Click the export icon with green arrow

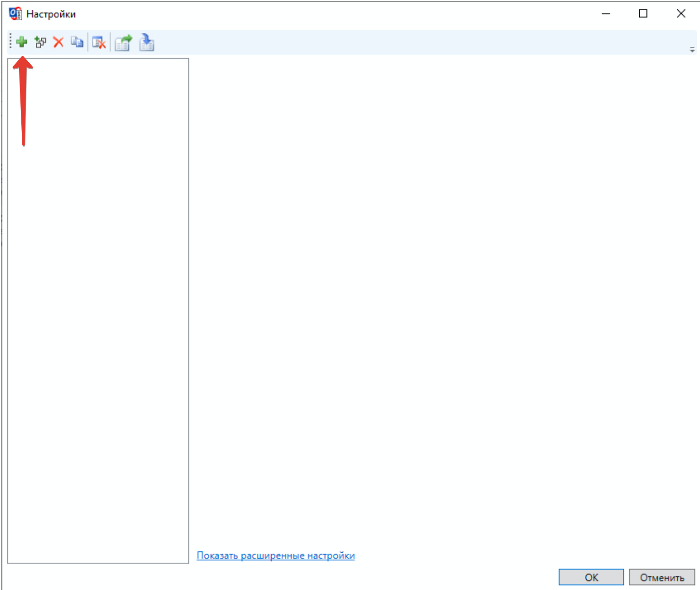click(123, 43)
